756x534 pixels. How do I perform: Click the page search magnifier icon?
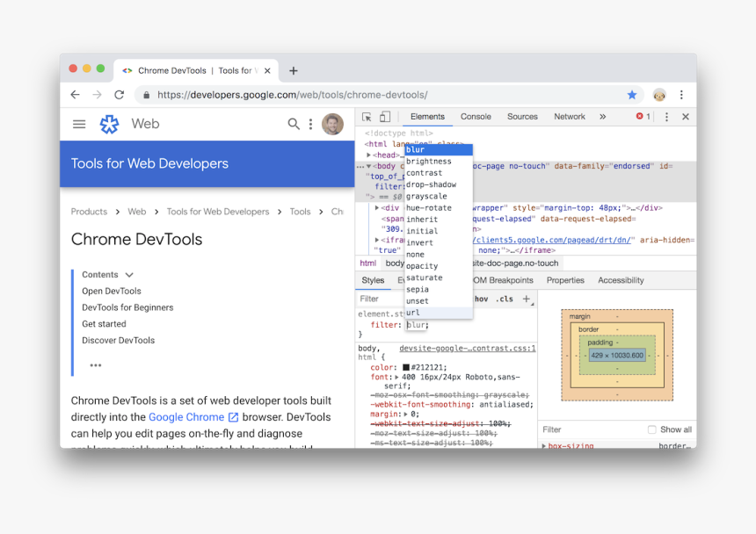(293, 124)
